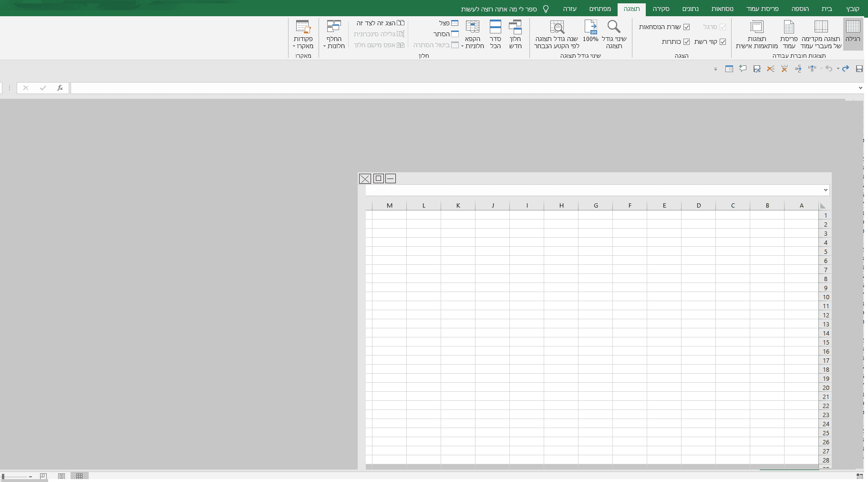
Task: Save the workbook from Quick Access Toolbar
Action: (x=859, y=69)
